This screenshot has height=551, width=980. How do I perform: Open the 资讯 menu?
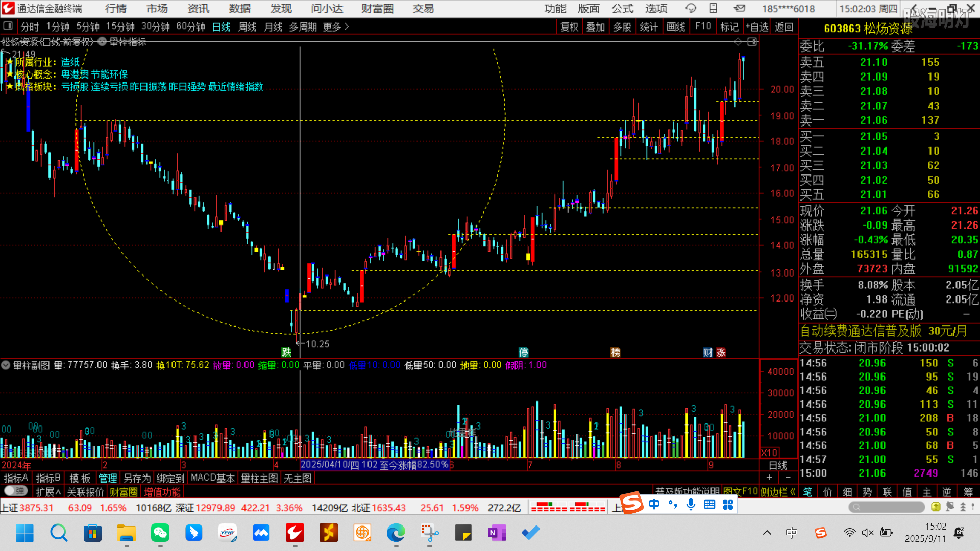(x=198, y=8)
